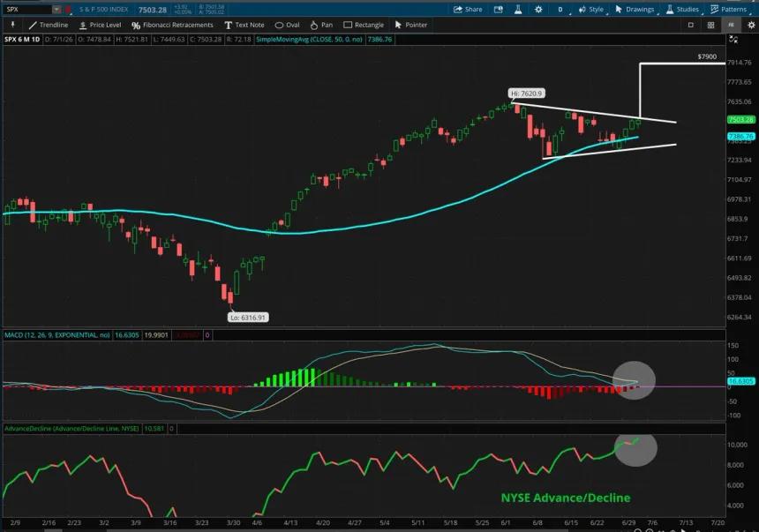Click the 6264.34 price axis label
This screenshot has width=759, height=532.
coord(740,317)
